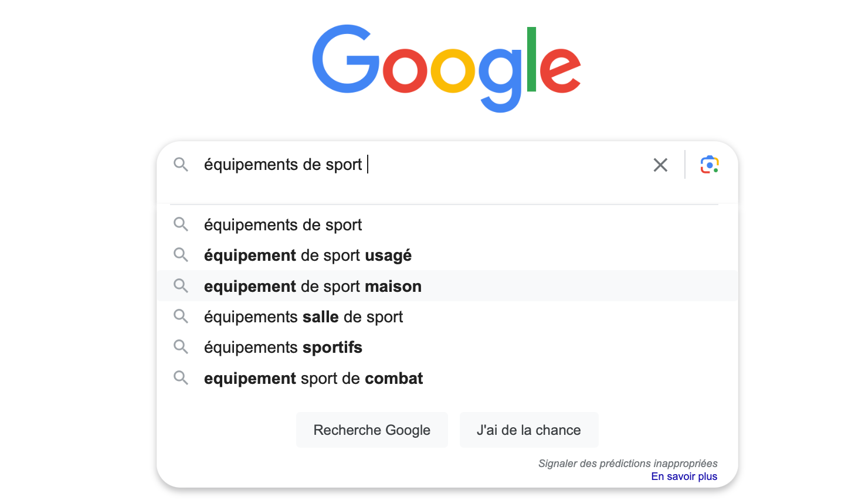Open 'Signaler des prédictions inappropriées'
Screen dimensions: 855x504
pyautogui.click(x=627, y=464)
